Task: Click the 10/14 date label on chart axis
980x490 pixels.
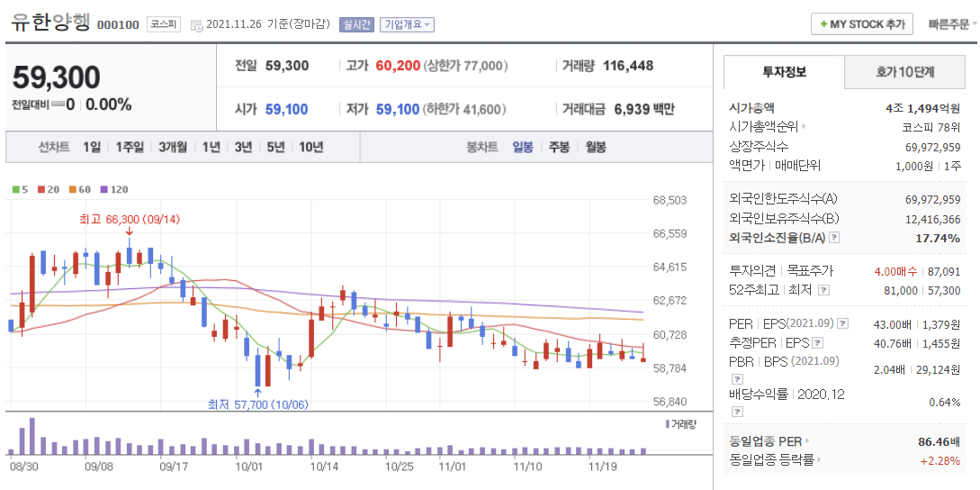Action: click(x=324, y=467)
